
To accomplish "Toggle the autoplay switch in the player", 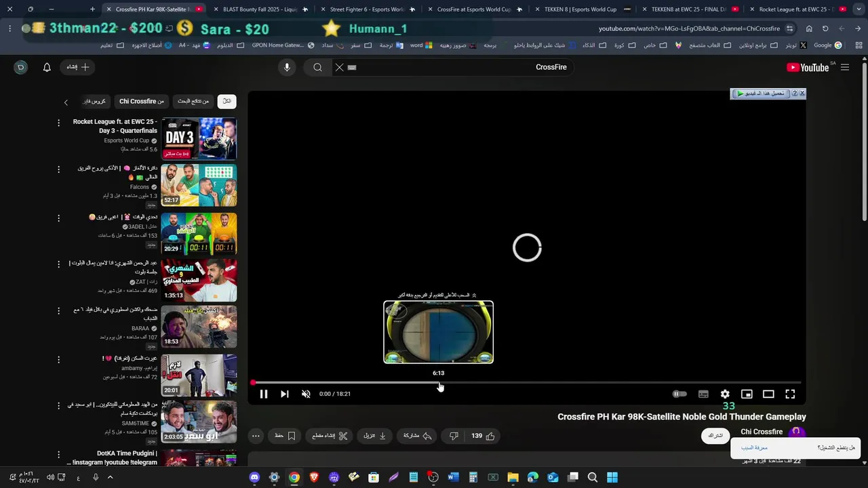I will click(679, 394).
